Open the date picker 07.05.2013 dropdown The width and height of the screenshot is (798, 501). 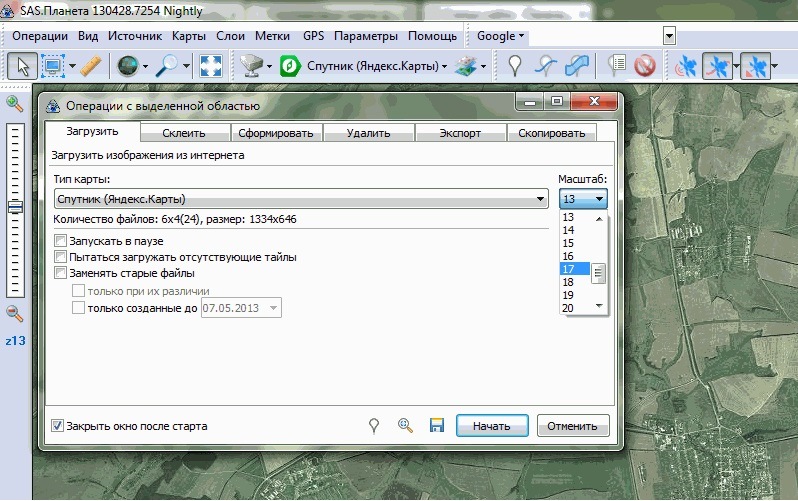point(273,308)
